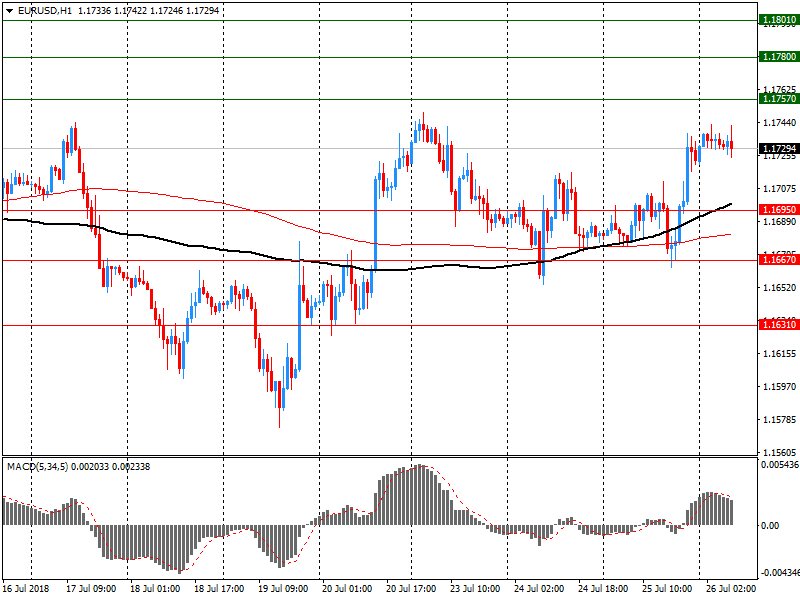Image resolution: width=800 pixels, height=600 pixels.
Task: Click the 24 Jul 18:00 time label
Action: tap(603, 589)
